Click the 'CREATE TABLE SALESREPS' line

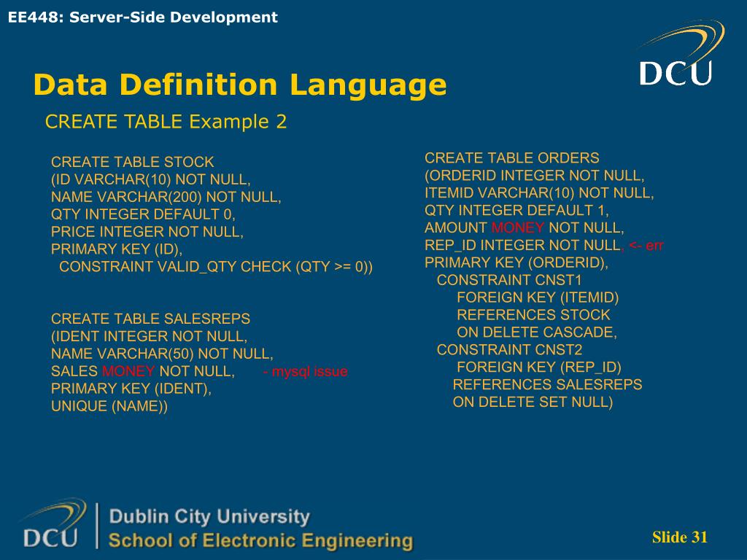coord(150,319)
